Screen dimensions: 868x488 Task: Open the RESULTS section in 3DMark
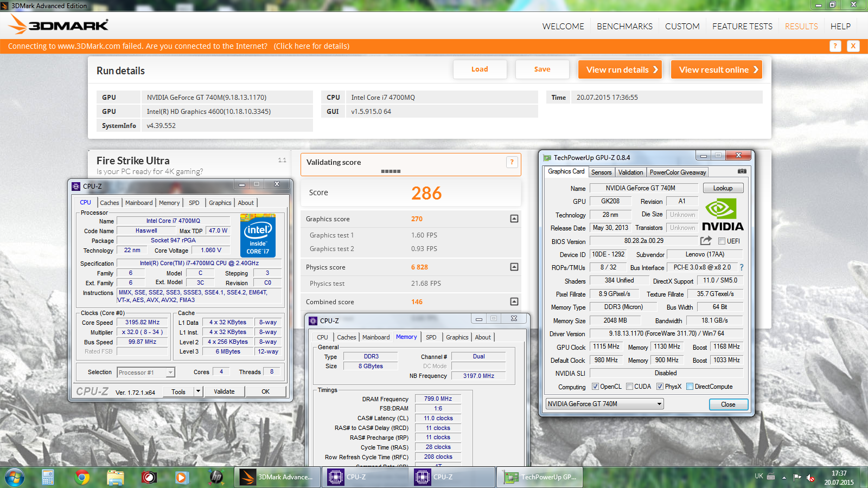[x=801, y=26]
